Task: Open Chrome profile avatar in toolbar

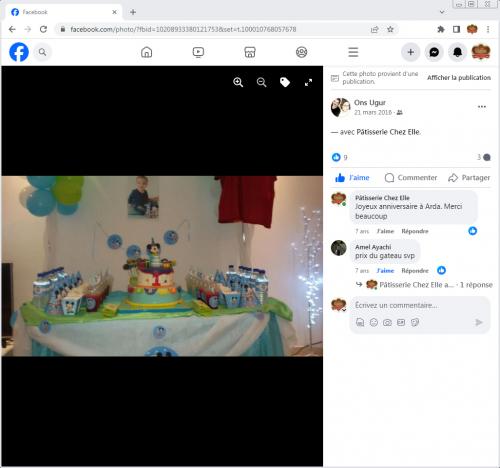Action: coord(472,29)
